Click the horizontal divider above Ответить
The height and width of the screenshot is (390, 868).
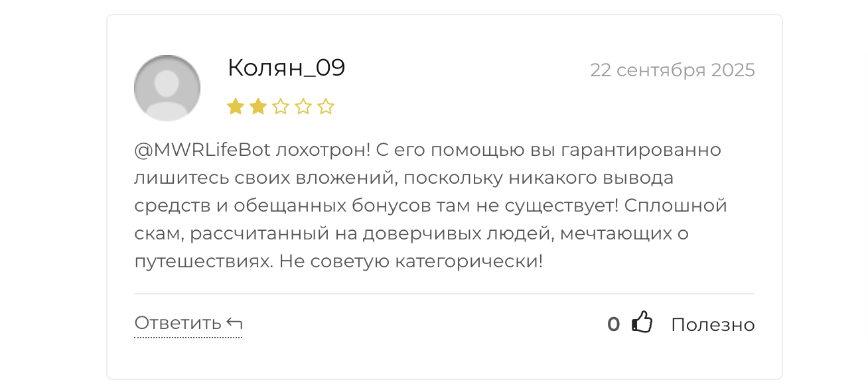coord(445,294)
